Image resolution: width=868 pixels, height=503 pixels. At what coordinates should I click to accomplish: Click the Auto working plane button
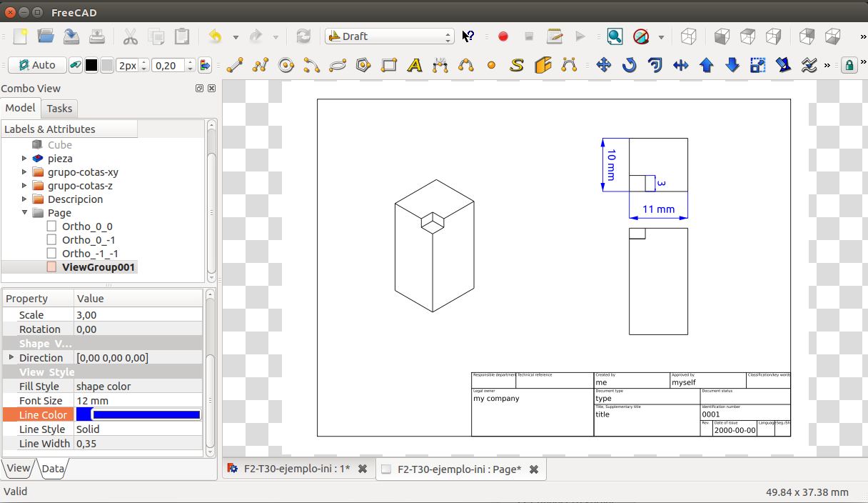point(37,66)
